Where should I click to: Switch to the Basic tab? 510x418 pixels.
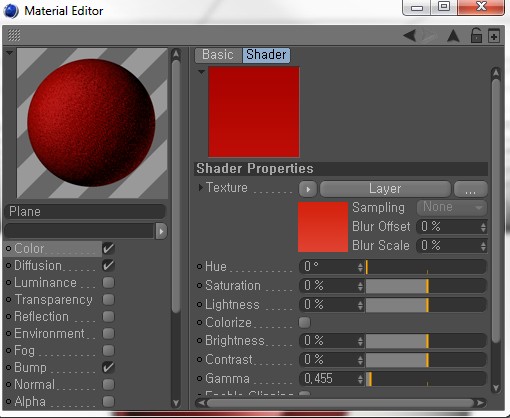(x=218, y=55)
